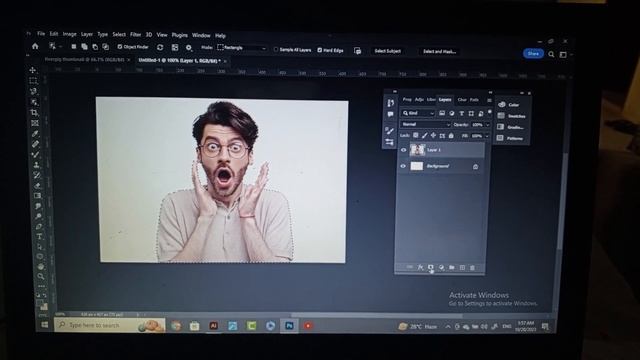The width and height of the screenshot is (640, 360).
Task: Open the Mode Rectangle dropdown
Action: coord(242,48)
